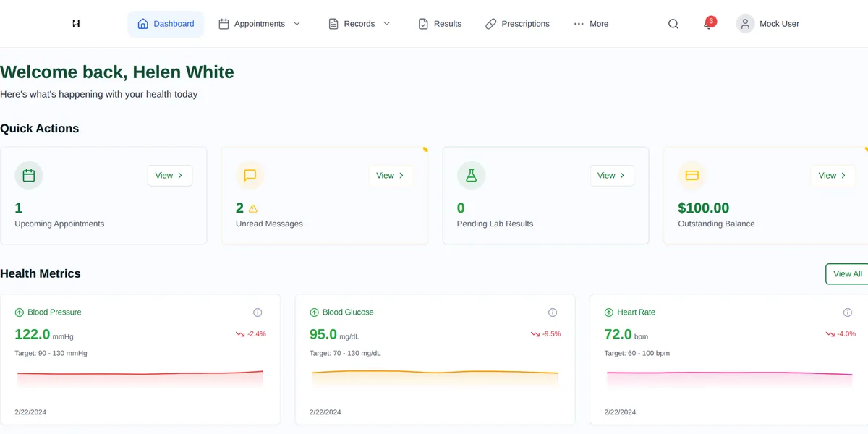Click the warning triangle beside unread count
Image resolution: width=868 pixels, height=434 pixels.
coord(253,208)
